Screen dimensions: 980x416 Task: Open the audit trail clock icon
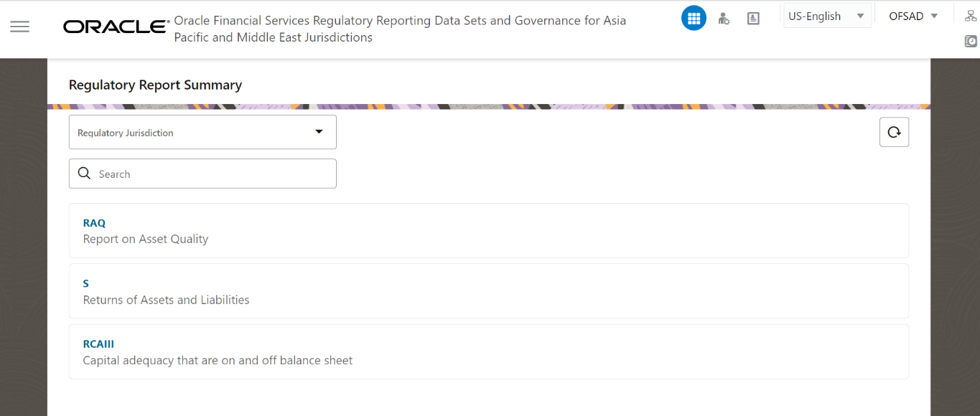coord(971,41)
